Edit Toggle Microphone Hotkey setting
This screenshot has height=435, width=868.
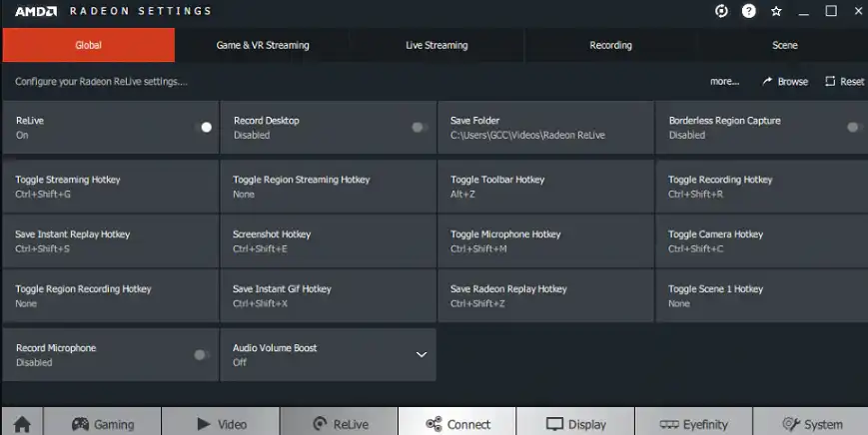tap(545, 241)
